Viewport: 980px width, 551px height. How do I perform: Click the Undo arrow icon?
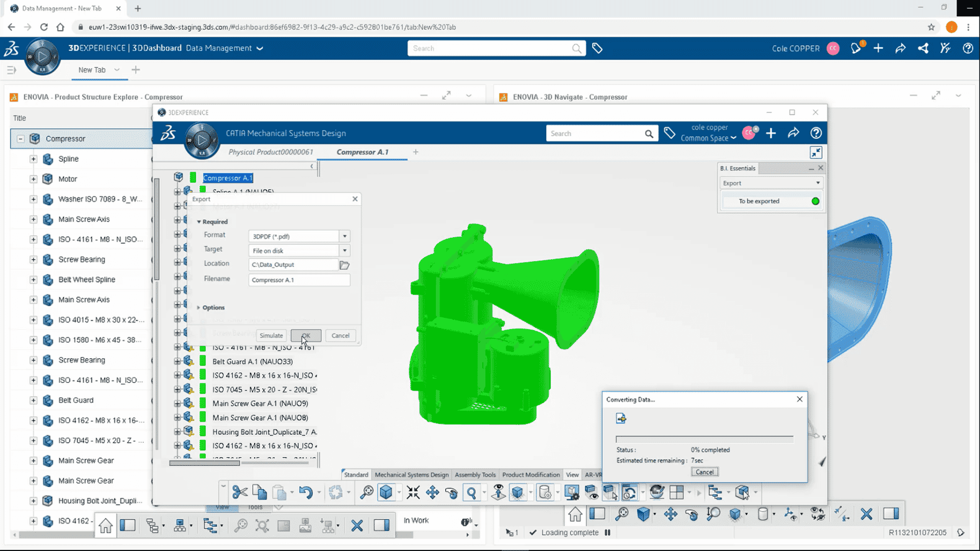306,492
